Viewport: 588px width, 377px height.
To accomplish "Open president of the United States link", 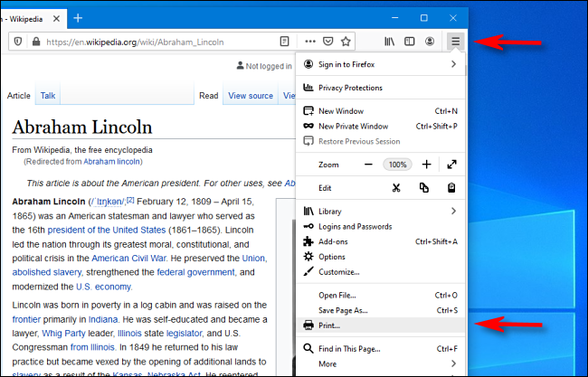I will tap(107, 231).
